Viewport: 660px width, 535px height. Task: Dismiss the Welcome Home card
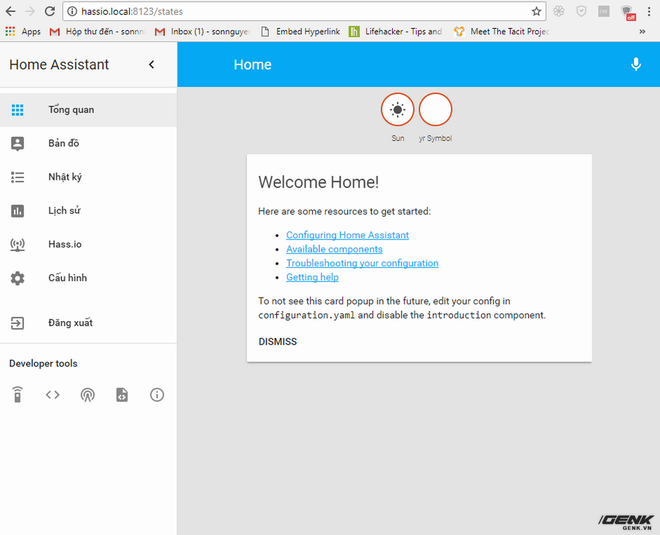[x=277, y=342]
